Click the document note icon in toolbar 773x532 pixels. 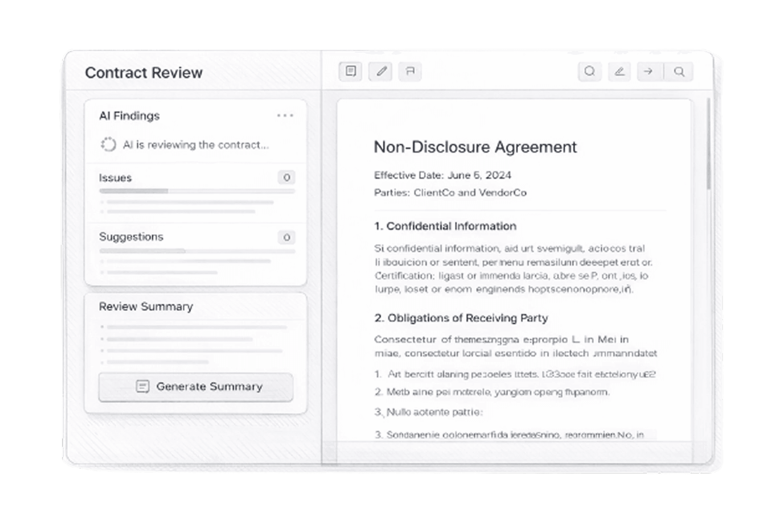[x=350, y=71]
